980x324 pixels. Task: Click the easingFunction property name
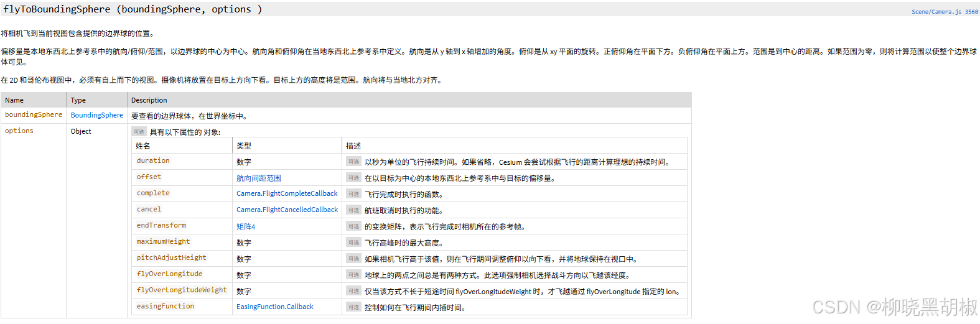[x=166, y=307]
